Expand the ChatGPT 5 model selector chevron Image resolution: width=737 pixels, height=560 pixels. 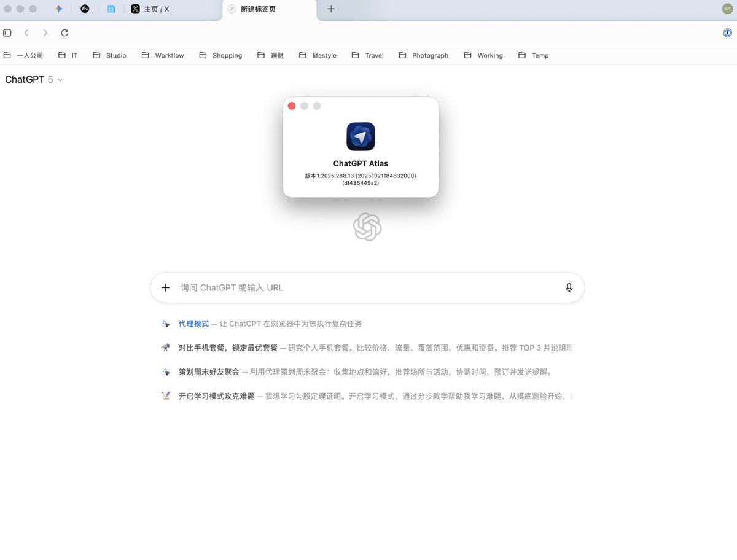60,80
